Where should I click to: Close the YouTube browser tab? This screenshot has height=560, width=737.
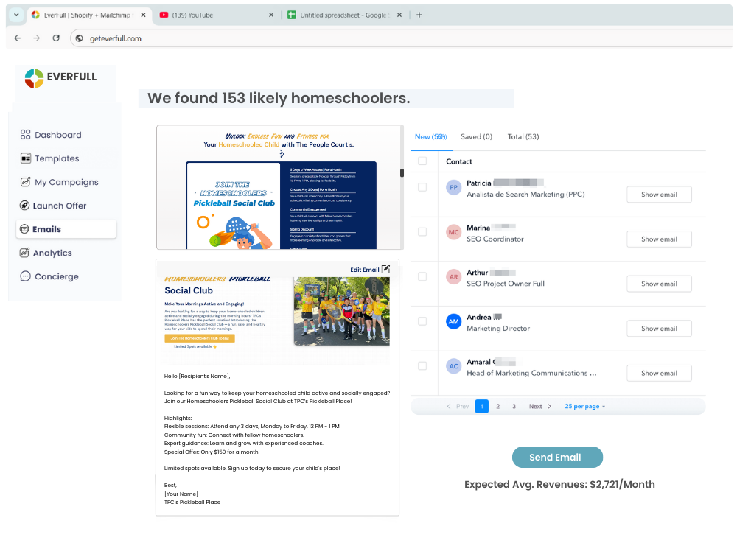click(x=271, y=15)
